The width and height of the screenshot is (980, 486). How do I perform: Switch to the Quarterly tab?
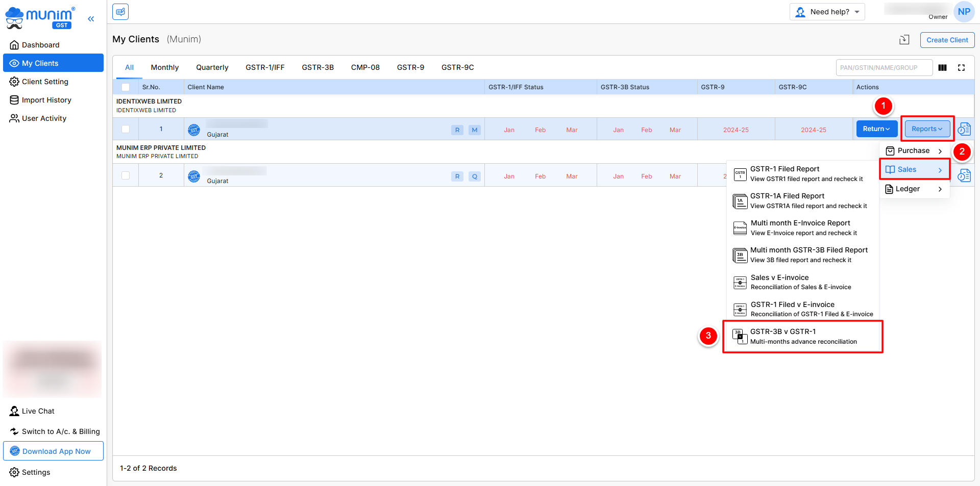(x=212, y=67)
